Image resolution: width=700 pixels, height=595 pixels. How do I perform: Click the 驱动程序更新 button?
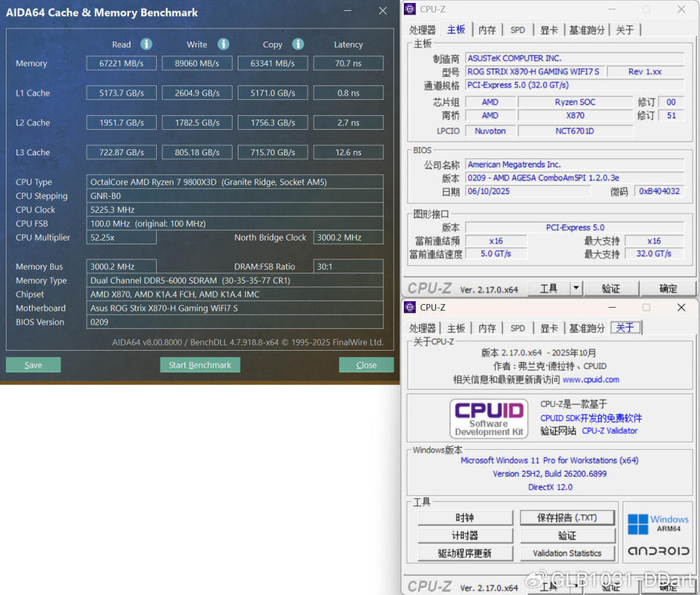point(465,553)
